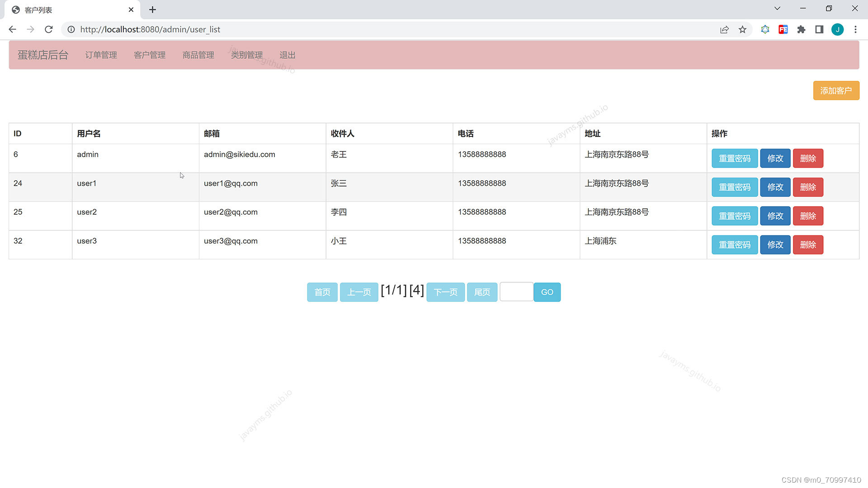This screenshot has width=868, height=488.
Task: Open a new browser tab
Action: point(152,9)
